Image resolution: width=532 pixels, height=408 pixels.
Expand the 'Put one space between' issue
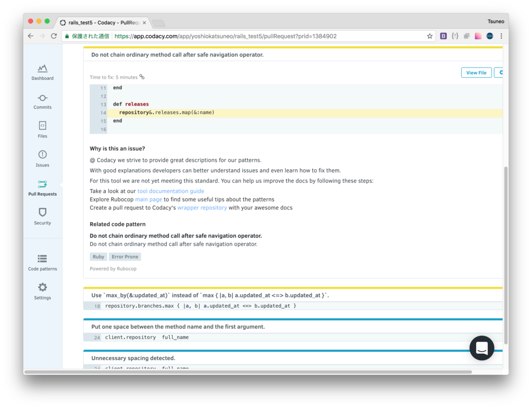point(293,327)
